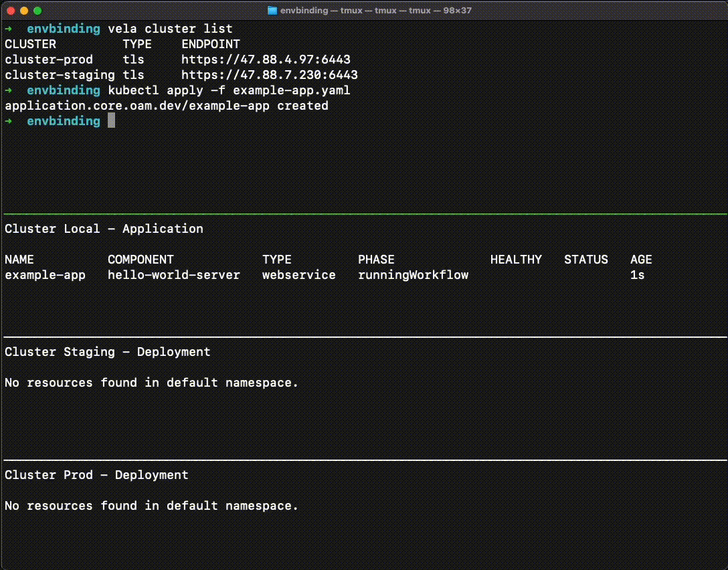This screenshot has width=728, height=570.
Task: Click prompt arrow before vela cluster list
Action: pos(8,29)
